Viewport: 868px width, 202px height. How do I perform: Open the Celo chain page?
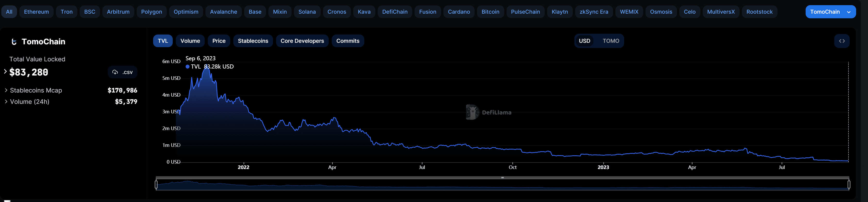[689, 12]
